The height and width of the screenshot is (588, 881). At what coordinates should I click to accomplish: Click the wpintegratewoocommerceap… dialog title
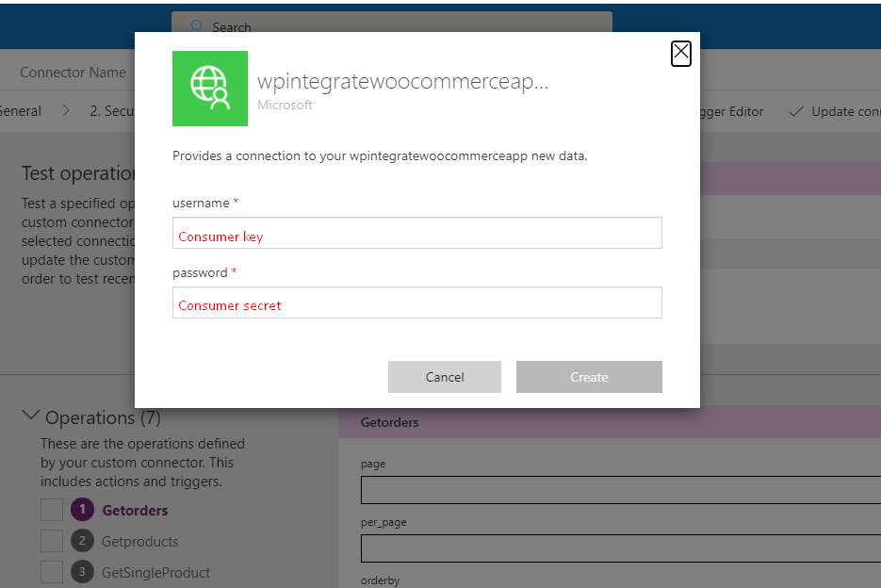click(x=402, y=82)
